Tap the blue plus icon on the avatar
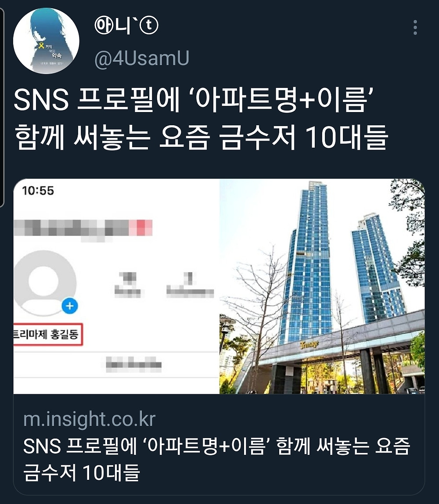 point(70,306)
